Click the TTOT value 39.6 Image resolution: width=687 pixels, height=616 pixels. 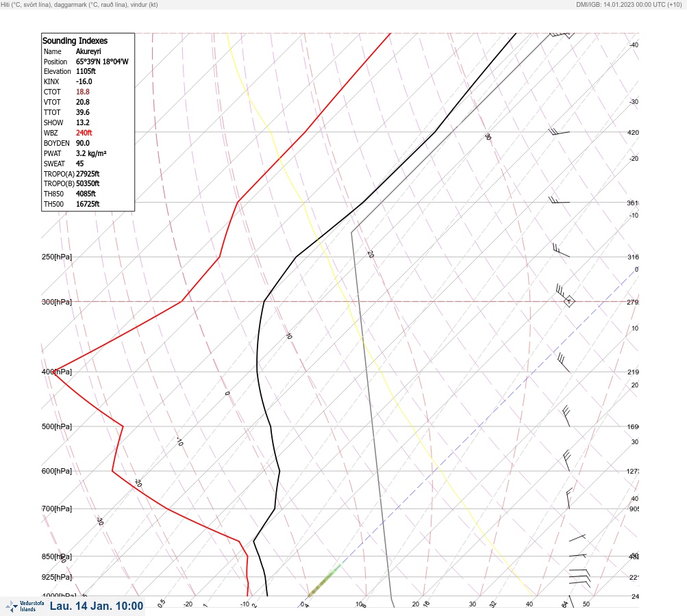point(83,112)
